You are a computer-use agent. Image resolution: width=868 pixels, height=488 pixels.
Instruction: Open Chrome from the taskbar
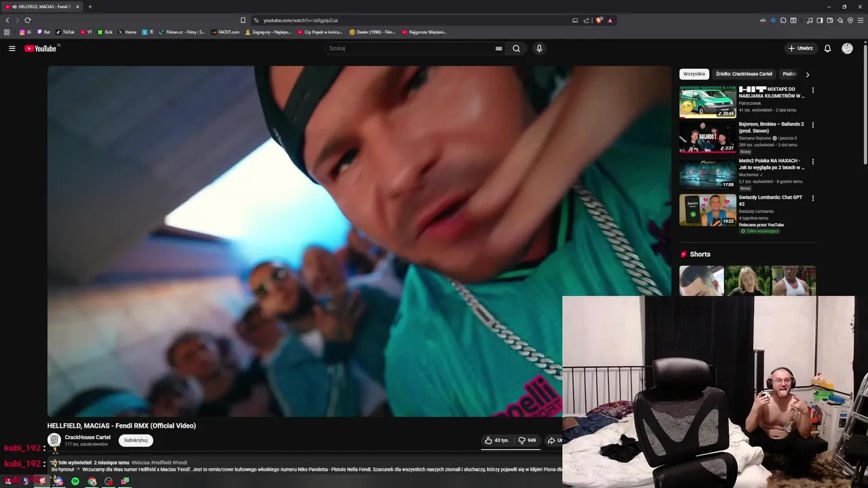click(92, 481)
